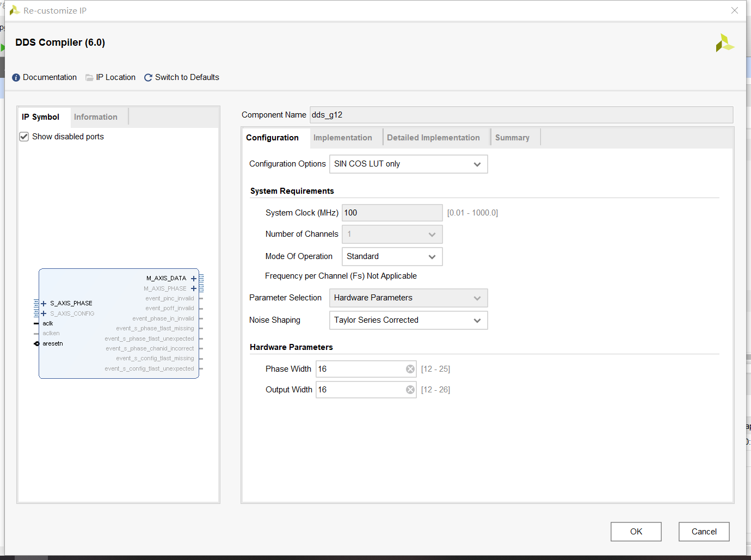Expand the S_AXIS_CONFIG port plus icon
Image resolution: width=751 pixels, height=560 pixels.
[x=44, y=313]
